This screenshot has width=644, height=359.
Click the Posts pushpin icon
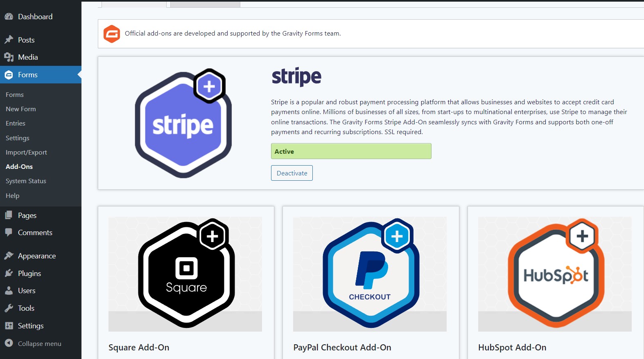pos(9,40)
